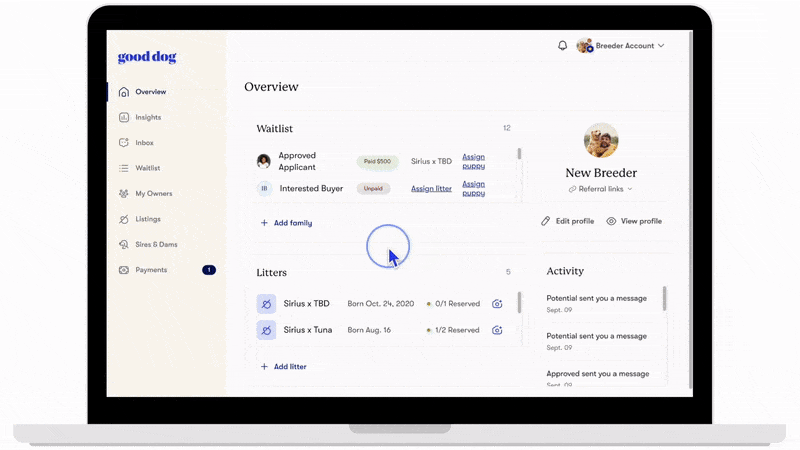Click the My Owners people icon

click(x=124, y=194)
